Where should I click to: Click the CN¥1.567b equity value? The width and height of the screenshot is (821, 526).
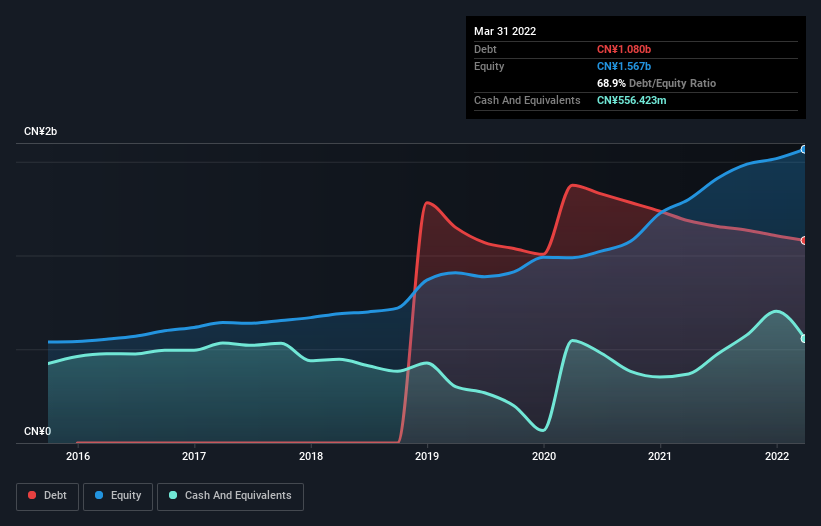pos(624,66)
